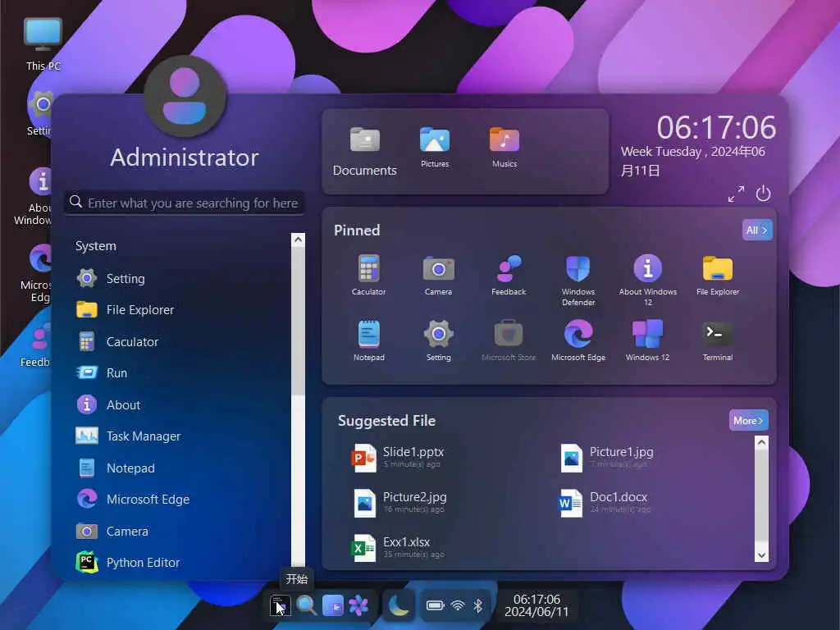This screenshot has height=630, width=840.
Task: Launch Microsoft Edge from Pinned grid
Action: coord(578,340)
